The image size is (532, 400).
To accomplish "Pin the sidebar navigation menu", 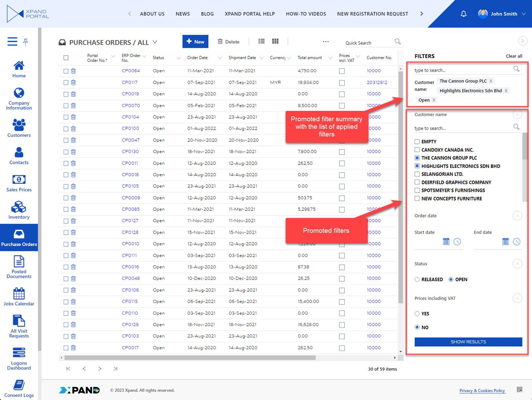I will [26, 42].
